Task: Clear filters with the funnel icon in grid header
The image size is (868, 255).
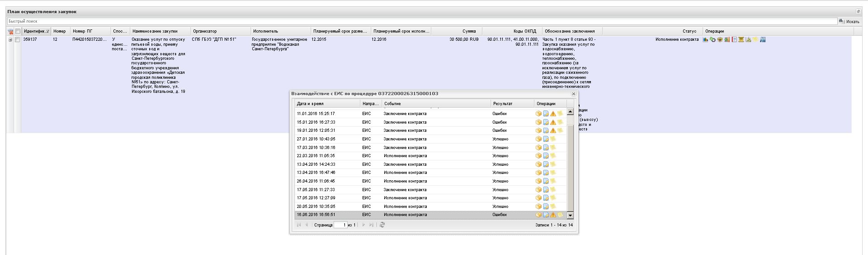Action: point(10,31)
